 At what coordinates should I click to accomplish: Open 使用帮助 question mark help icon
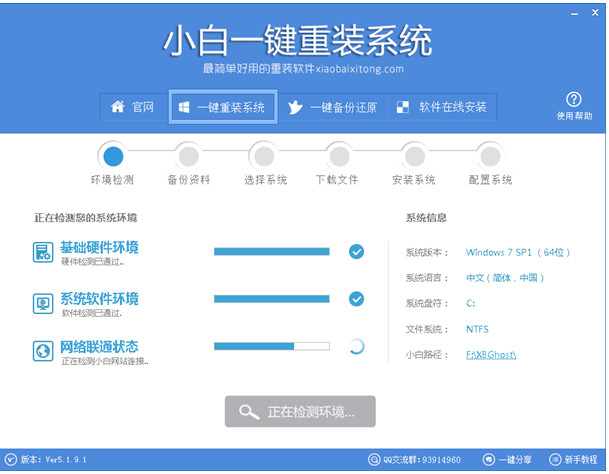(574, 99)
